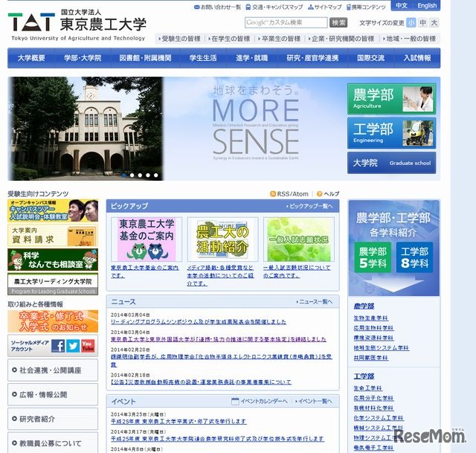Open the 生命工学科 department link
This screenshot has width=476, height=453.
click(368, 388)
